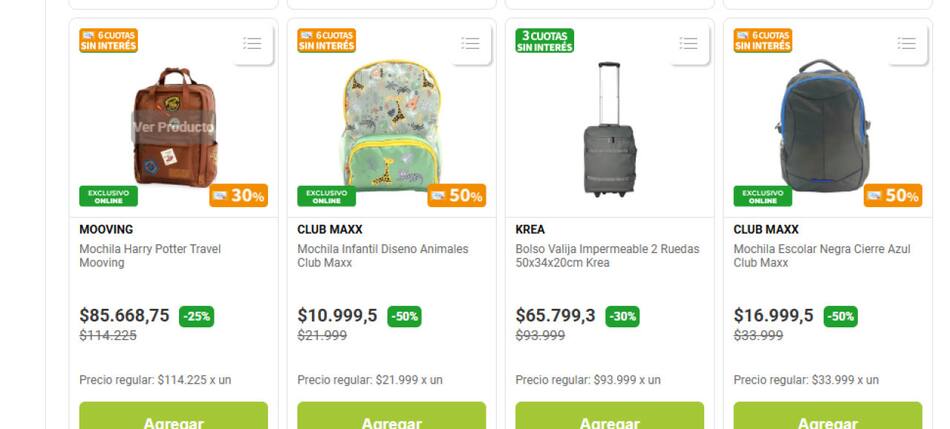Click the KREA brand name
This screenshot has height=429, width=950.
pyautogui.click(x=530, y=229)
